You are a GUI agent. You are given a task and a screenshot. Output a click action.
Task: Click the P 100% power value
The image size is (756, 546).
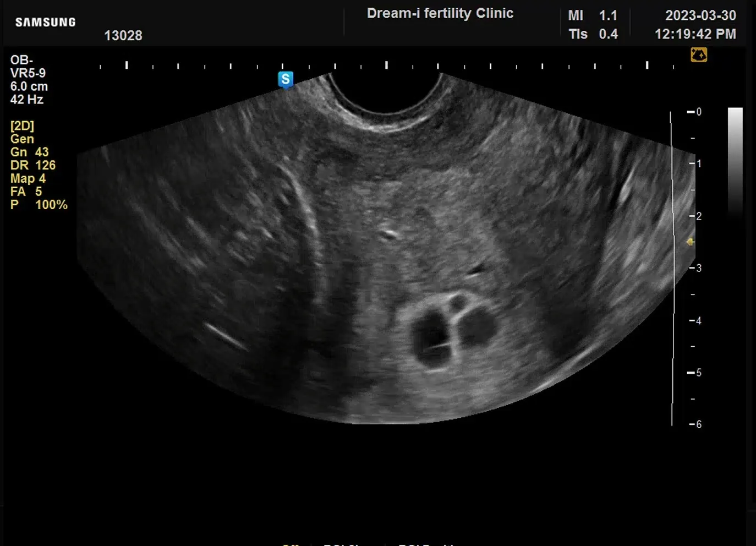(39, 205)
